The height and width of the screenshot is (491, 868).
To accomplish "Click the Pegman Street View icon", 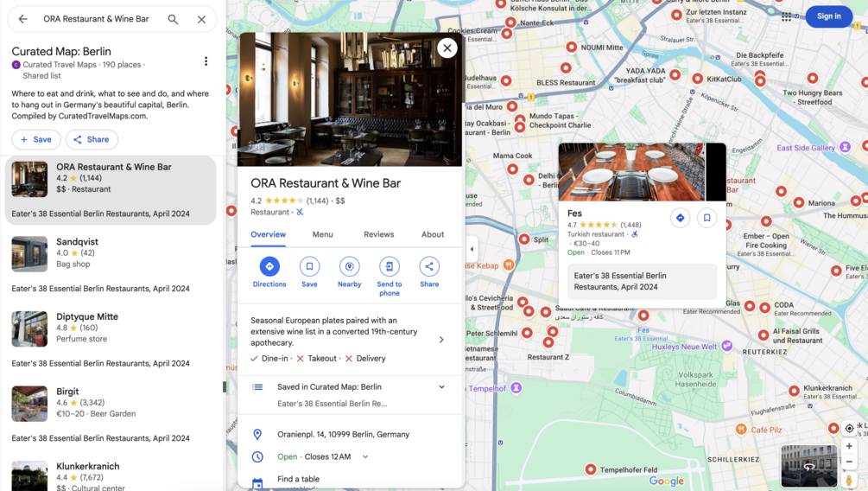I will pos(849,481).
